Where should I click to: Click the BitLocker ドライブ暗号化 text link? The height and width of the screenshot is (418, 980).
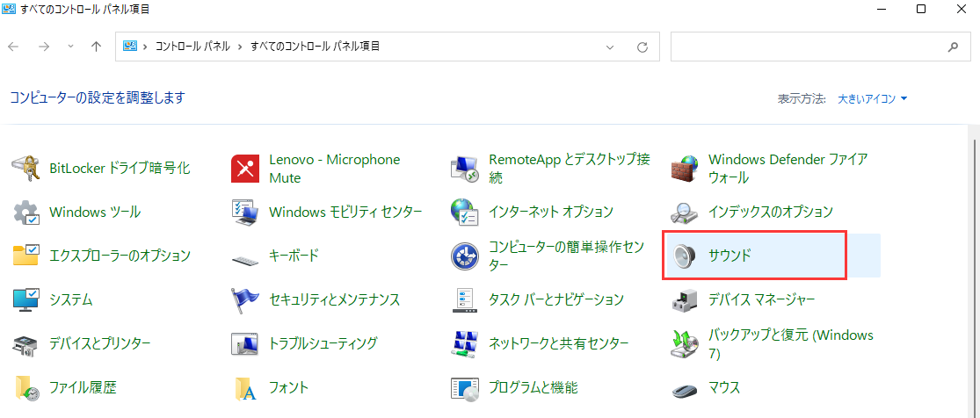120,168
